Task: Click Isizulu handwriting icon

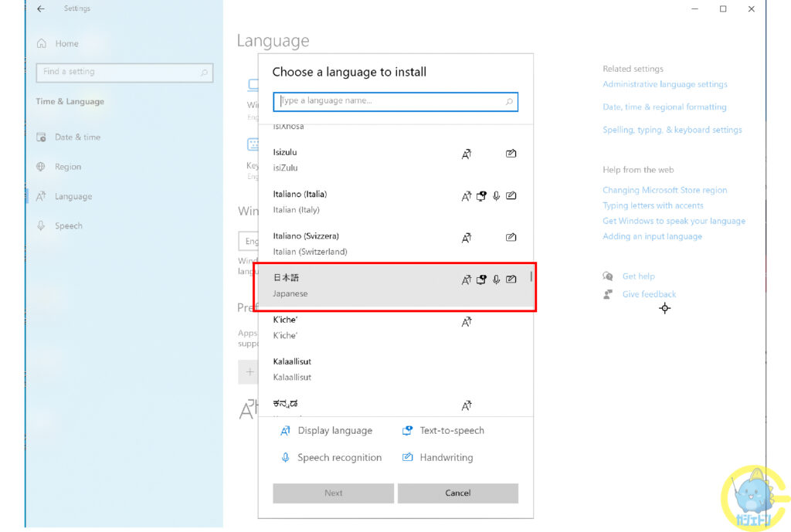Action: pos(511,154)
